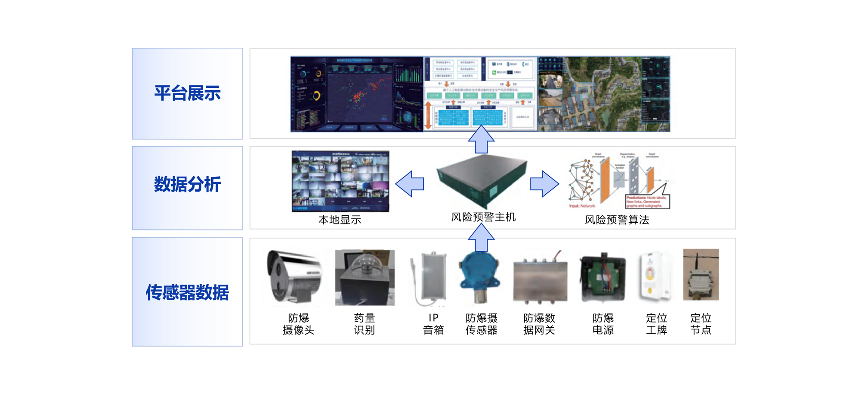Click the up arrow above the risk host
This screenshot has height=394, width=868.
coord(481,139)
